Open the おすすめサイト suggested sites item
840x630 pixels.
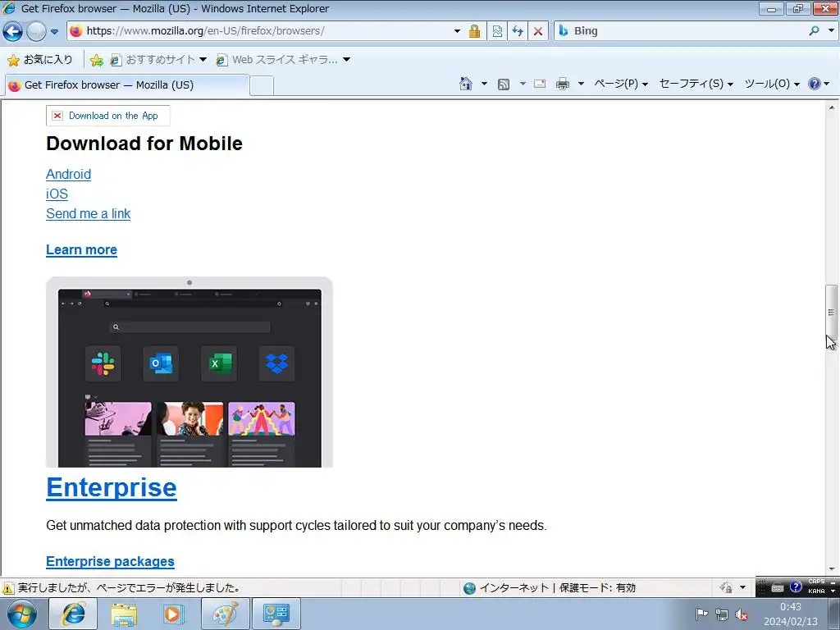(x=158, y=59)
